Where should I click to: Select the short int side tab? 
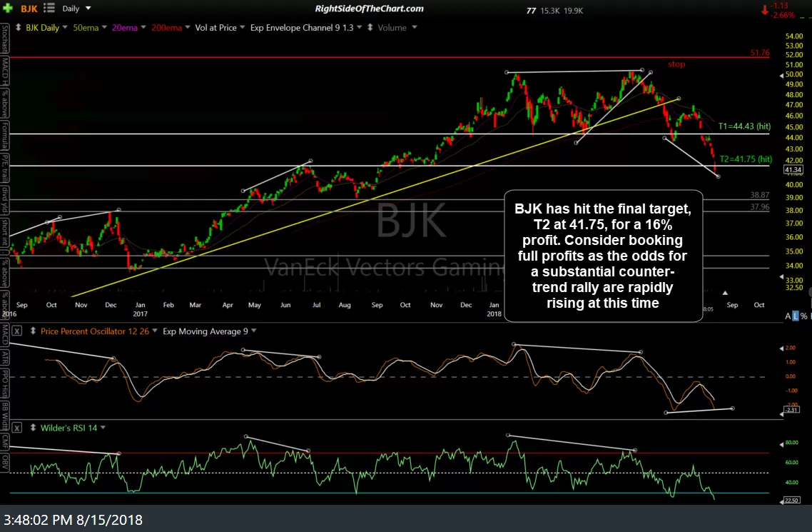(x=5, y=234)
